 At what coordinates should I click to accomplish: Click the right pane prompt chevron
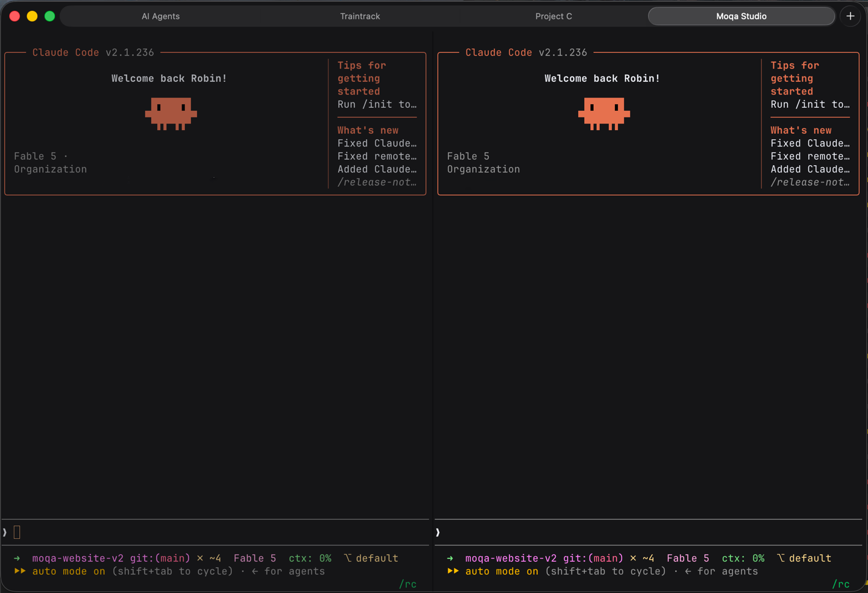[438, 532]
